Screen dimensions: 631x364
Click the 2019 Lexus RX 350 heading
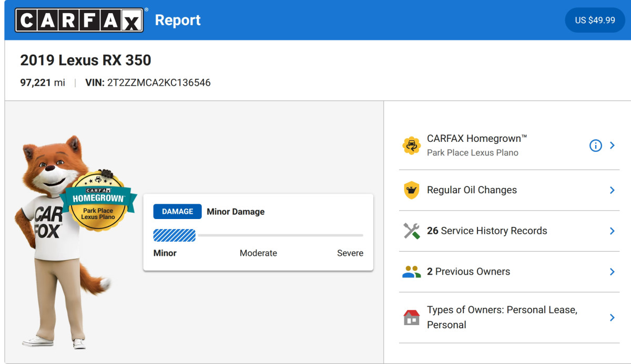tap(86, 60)
